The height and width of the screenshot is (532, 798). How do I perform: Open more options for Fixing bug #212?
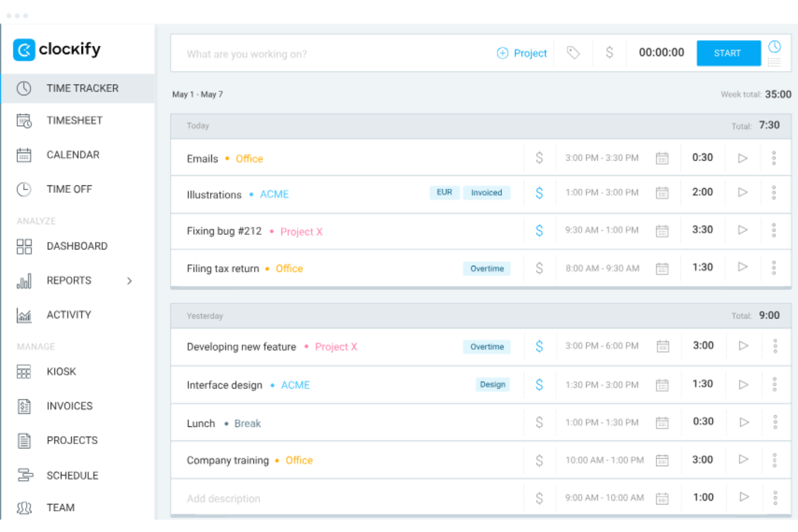point(774,230)
